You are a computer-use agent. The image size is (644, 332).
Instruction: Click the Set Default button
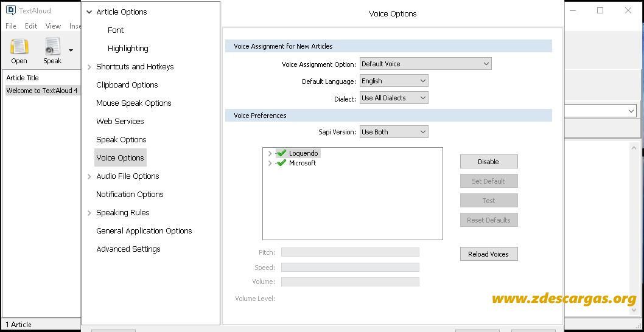489,181
